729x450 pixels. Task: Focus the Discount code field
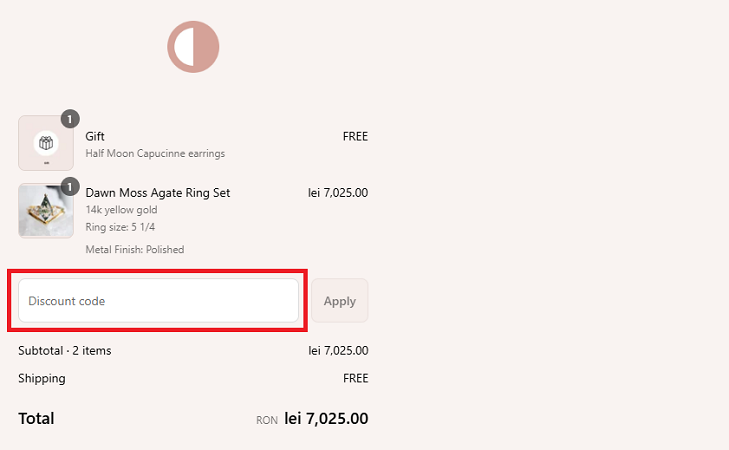[158, 301]
